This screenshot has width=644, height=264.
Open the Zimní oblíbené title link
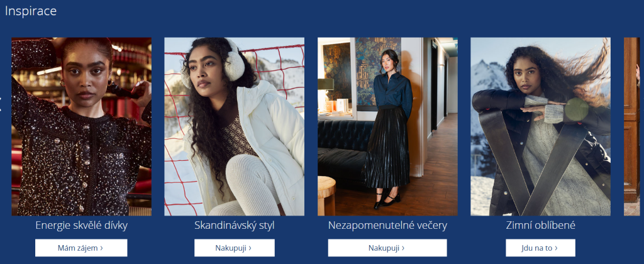tap(540, 226)
